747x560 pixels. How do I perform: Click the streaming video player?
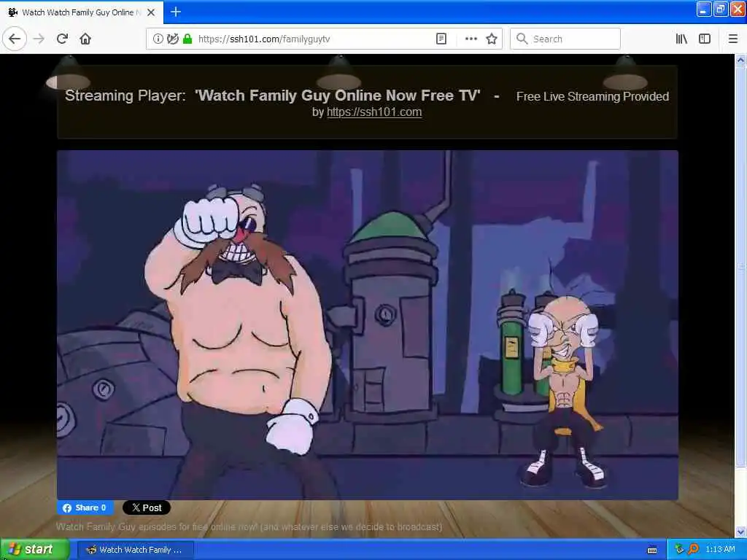[x=368, y=325]
